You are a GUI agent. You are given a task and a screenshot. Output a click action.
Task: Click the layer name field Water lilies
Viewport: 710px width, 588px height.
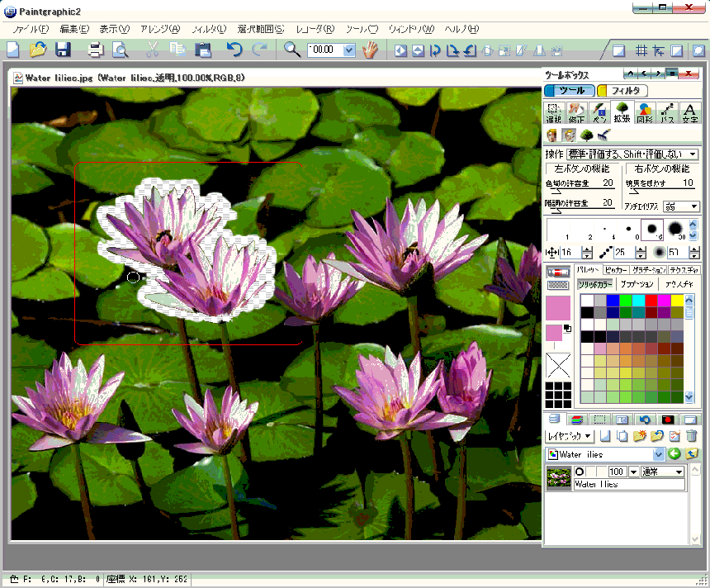point(629,484)
